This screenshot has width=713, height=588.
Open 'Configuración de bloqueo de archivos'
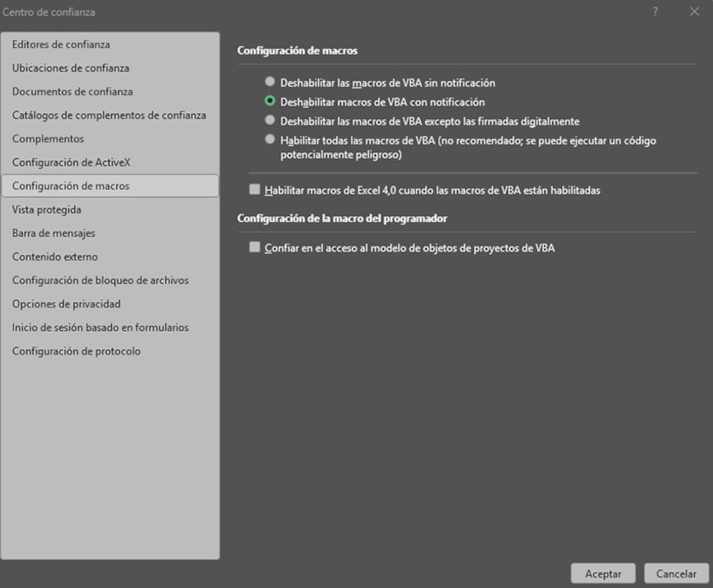(x=100, y=280)
